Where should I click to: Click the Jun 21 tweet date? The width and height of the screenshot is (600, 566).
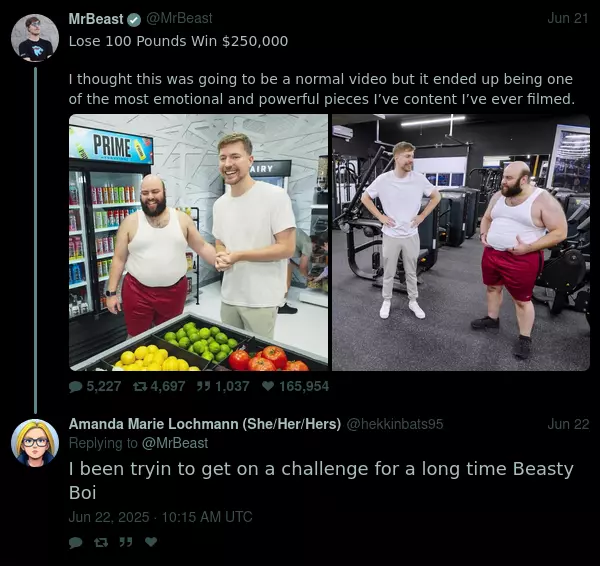pos(567,18)
